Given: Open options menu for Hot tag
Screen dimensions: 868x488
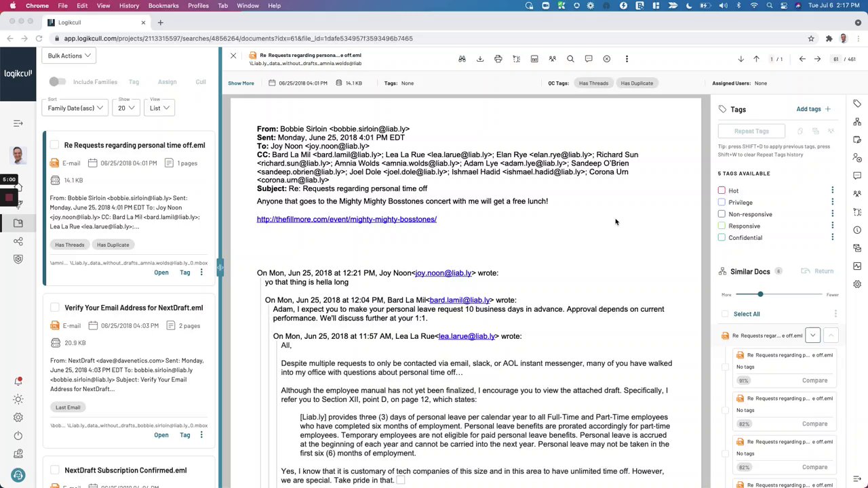Looking at the screenshot, I should pos(833,190).
